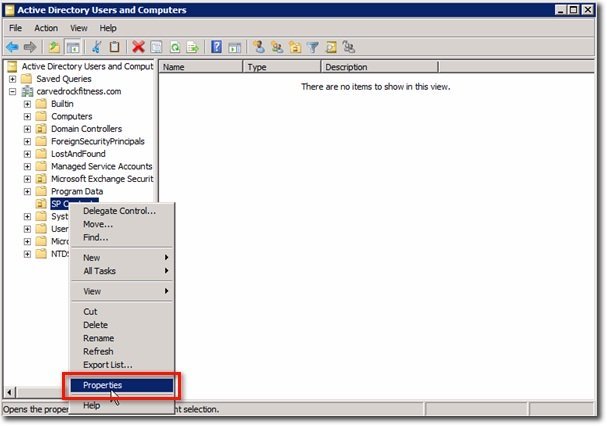Expand the NTDS node in tree
The image size is (607, 426).
pos(27,254)
